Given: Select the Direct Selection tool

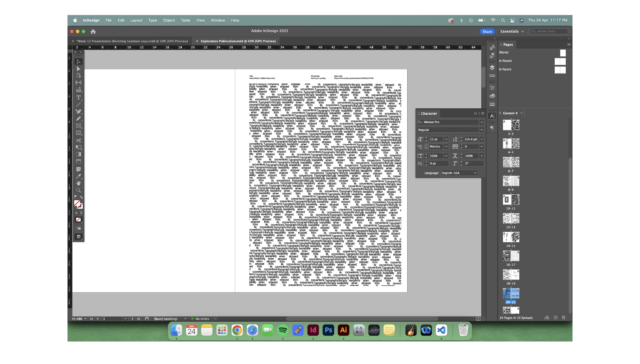Looking at the screenshot, I should [x=78, y=68].
